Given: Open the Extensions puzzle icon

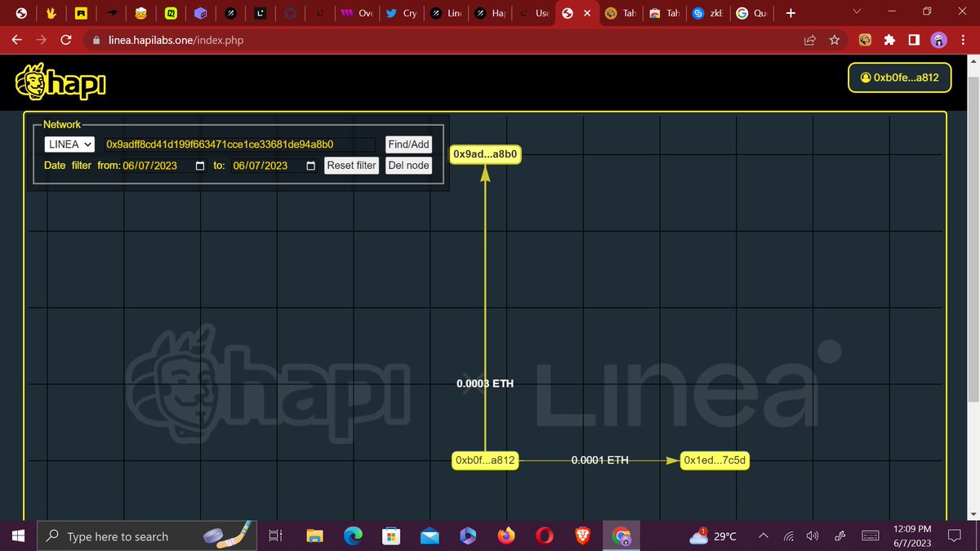Looking at the screenshot, I should (890, 39).
